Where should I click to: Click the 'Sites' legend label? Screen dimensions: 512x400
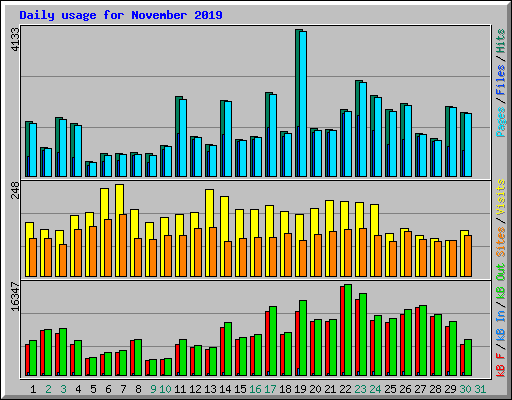501,242
